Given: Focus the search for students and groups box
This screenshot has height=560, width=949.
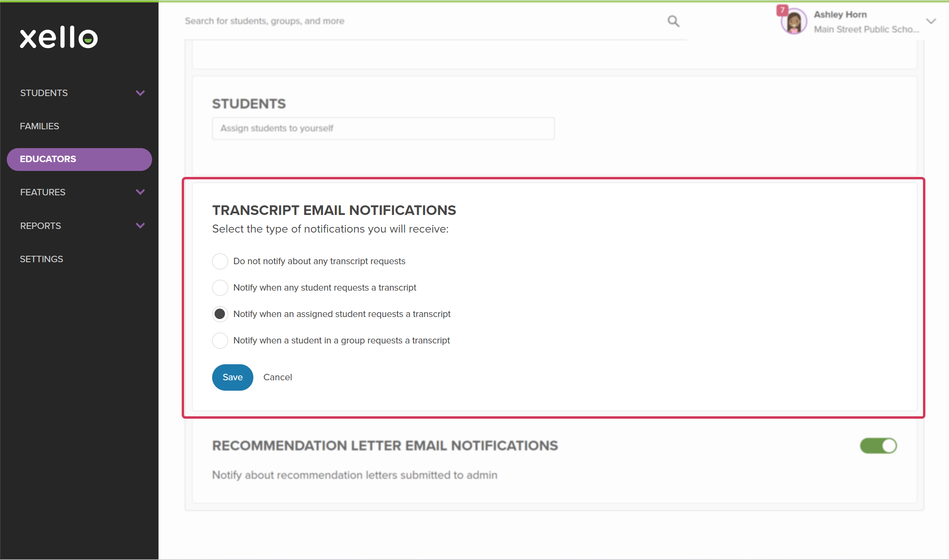Looking at the screenshot, I should click(x=424, y=21).
